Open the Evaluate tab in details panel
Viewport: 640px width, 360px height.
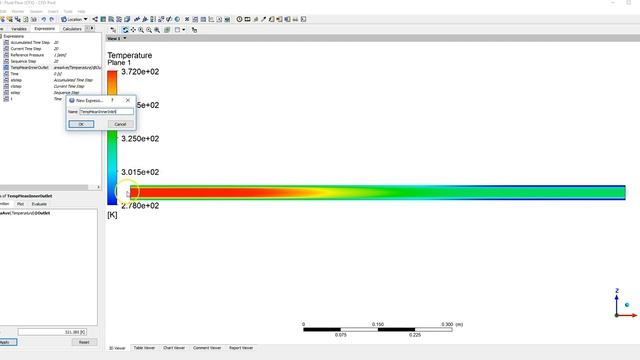[39, 204]
